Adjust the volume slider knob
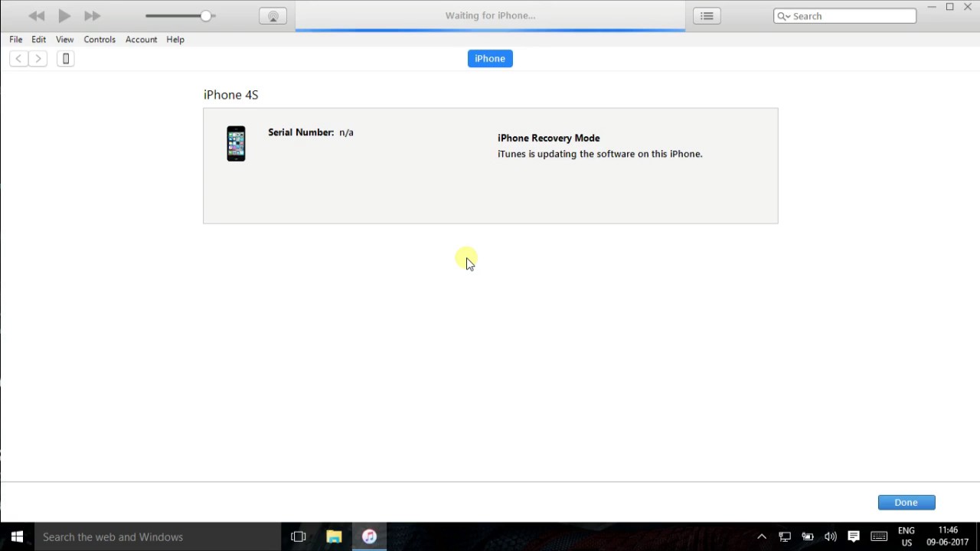Screen dimensions: 980x551 pos(206,15)
